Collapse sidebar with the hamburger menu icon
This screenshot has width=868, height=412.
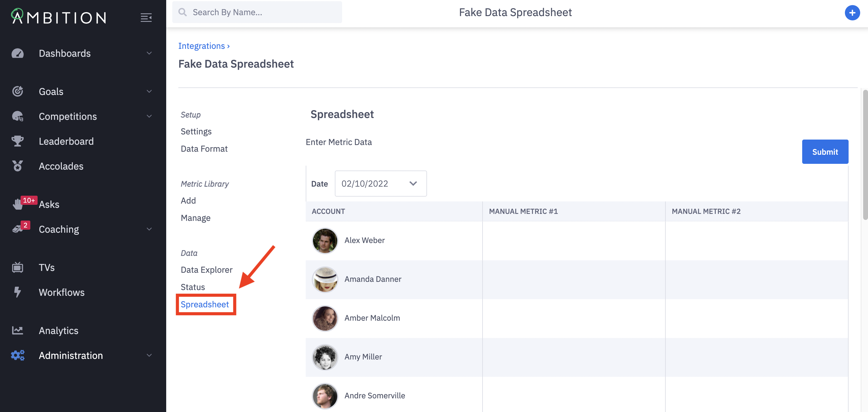(x=146, y=18)
